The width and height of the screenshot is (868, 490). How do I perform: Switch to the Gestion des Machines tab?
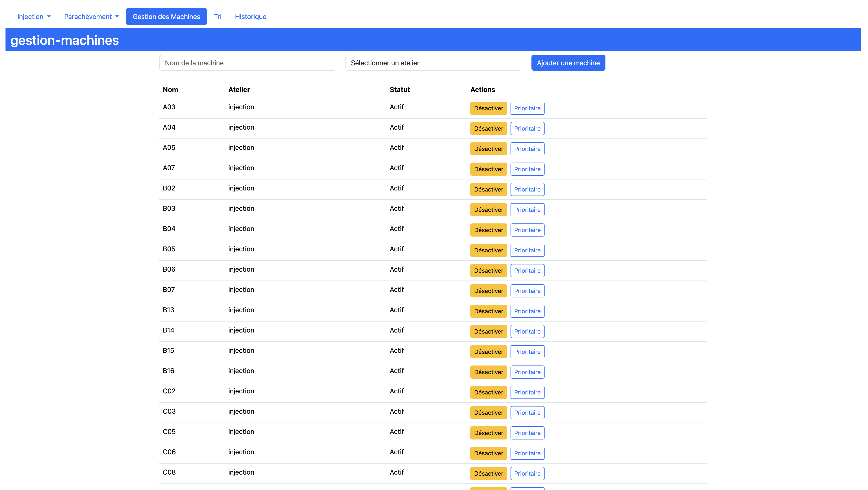coord(166,16)
